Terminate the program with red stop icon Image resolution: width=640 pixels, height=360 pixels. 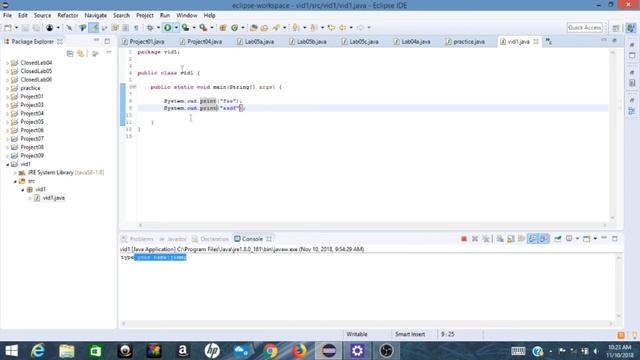pyautogui.click(x=464, y=239)
